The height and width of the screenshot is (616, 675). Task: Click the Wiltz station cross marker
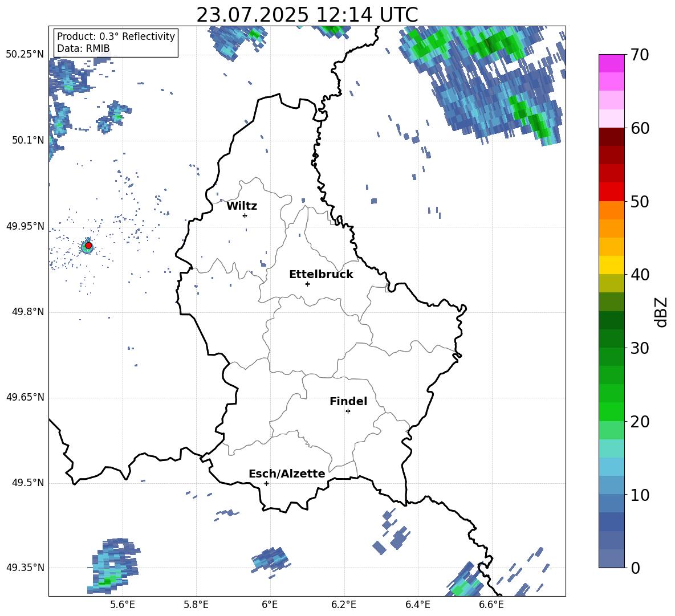pos(245,215)
